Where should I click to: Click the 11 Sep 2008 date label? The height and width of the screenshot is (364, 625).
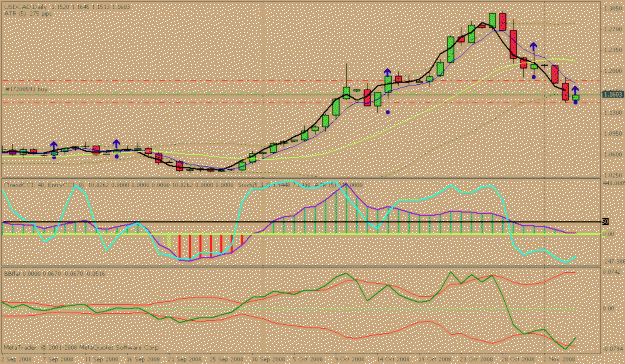point(102,359)
